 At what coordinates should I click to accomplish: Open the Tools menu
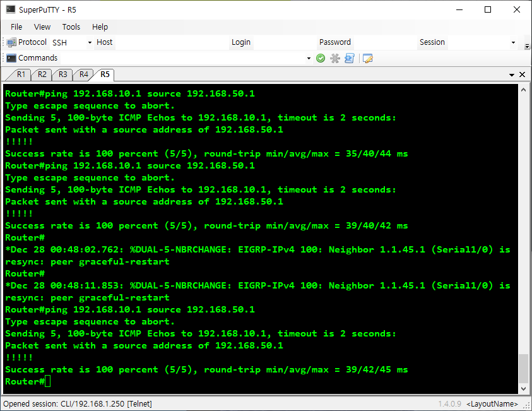71,27
